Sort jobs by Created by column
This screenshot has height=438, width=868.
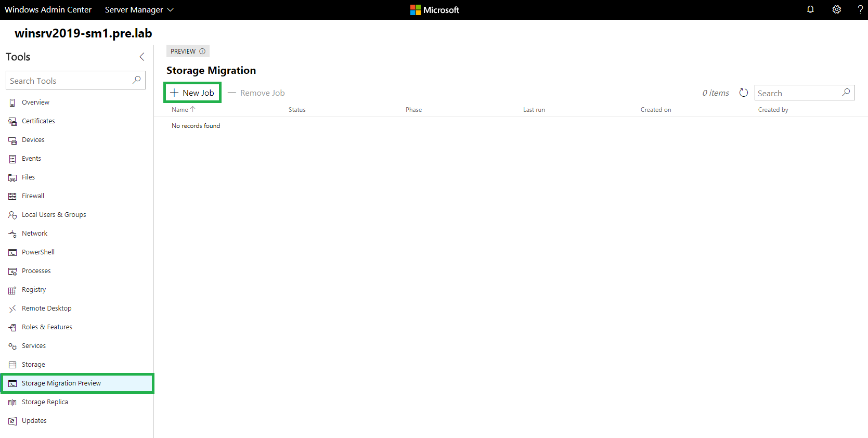tap(773, 110)
